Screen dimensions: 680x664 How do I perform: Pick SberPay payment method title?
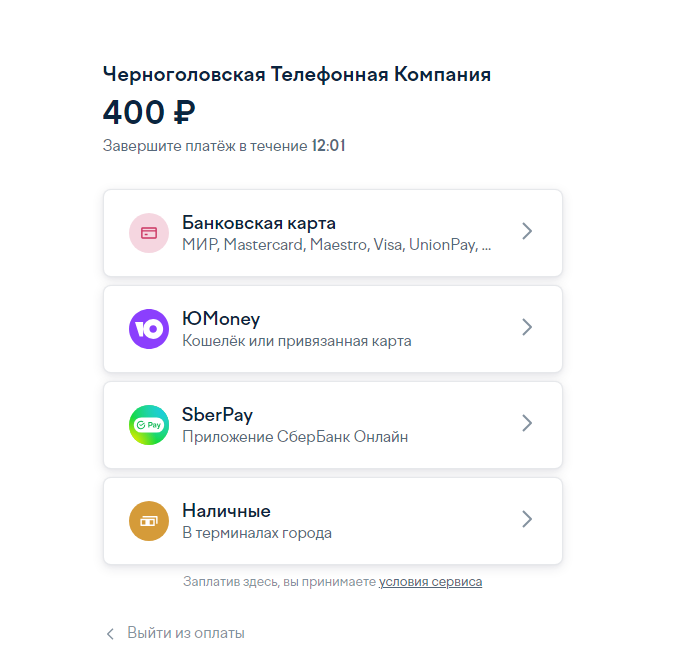[x=217, y=415]
